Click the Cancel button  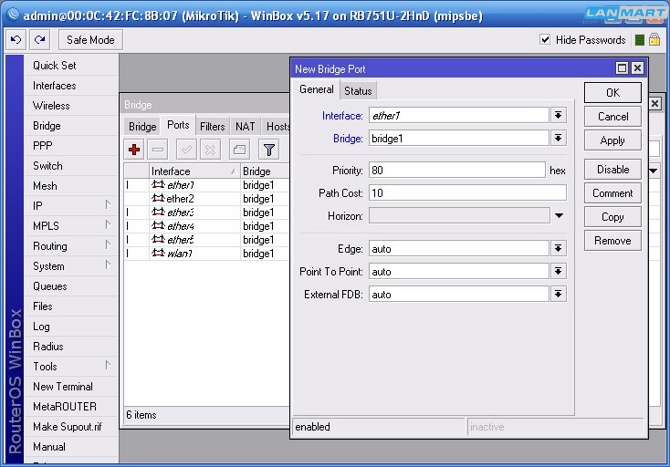613,117
